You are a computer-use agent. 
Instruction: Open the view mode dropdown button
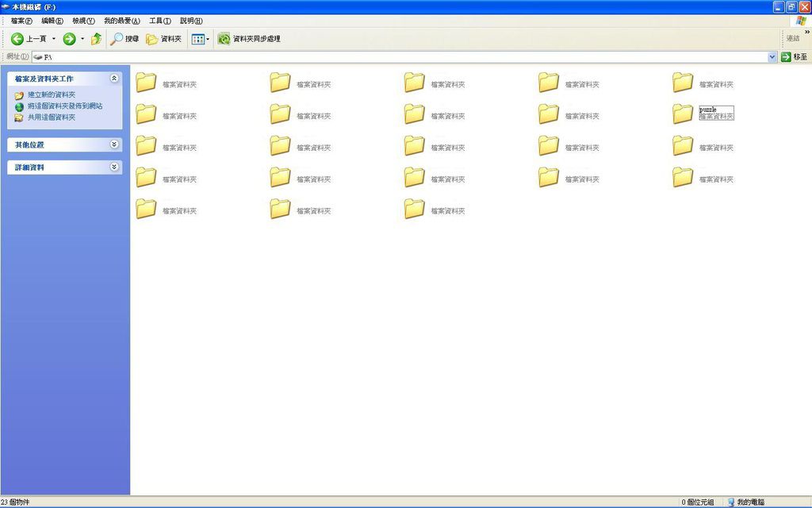(201, 39)
